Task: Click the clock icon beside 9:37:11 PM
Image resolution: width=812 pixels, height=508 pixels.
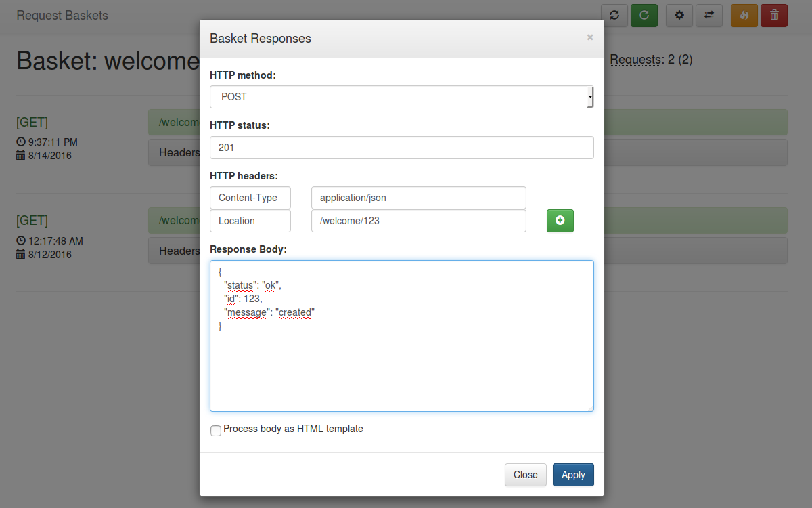Action: coord(20,142)
